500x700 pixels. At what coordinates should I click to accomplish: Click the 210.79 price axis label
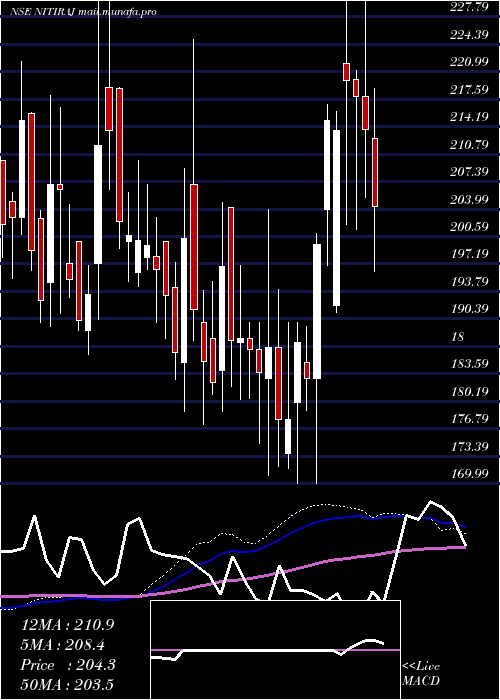click(470, 145)
